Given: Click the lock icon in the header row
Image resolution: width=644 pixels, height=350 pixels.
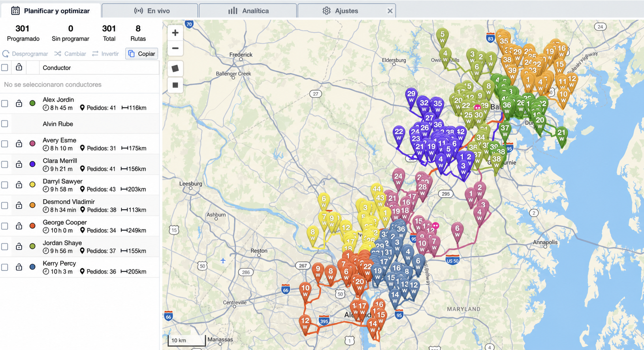Looking at the screenshot, I should coord(19,67).
